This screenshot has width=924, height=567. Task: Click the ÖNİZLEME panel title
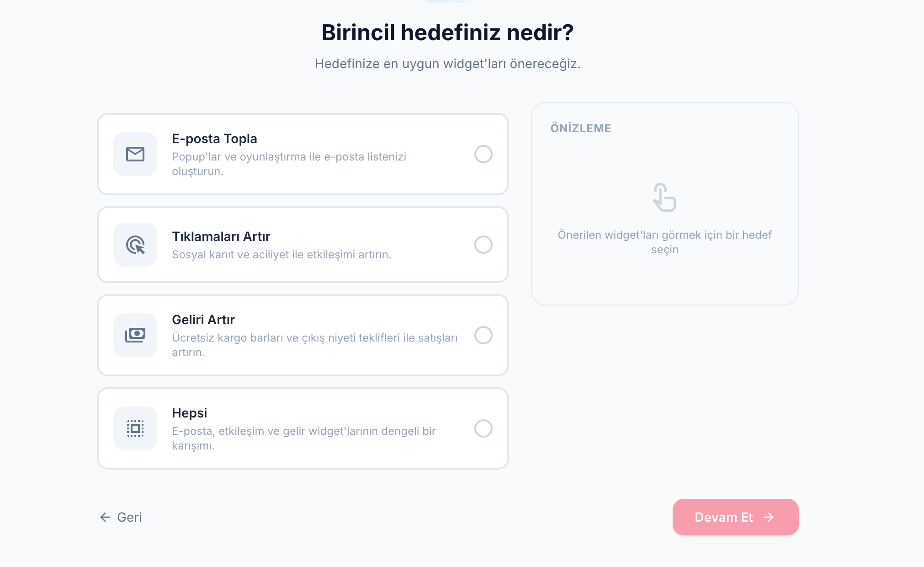point(580,128)
